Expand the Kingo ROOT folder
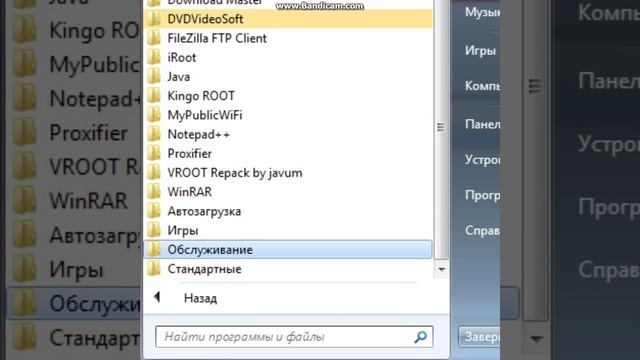Screen dimensions: 640x360 288,96
